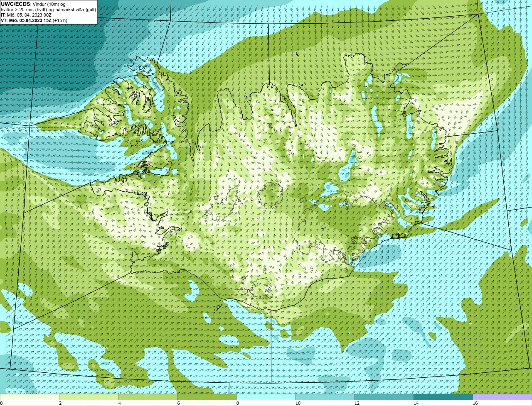Click the 4–6 m/s green legend swatch
Viewport: 532px width, 406px height.
[x=148, y=397]
